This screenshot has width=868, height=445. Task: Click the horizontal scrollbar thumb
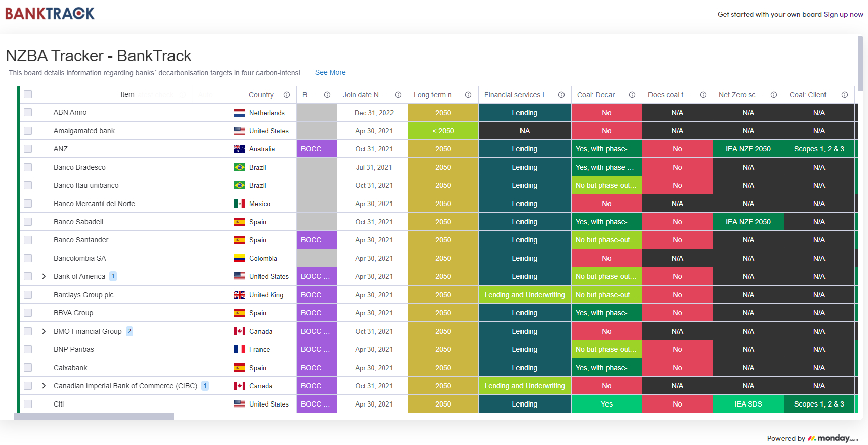tap(94, 416)
